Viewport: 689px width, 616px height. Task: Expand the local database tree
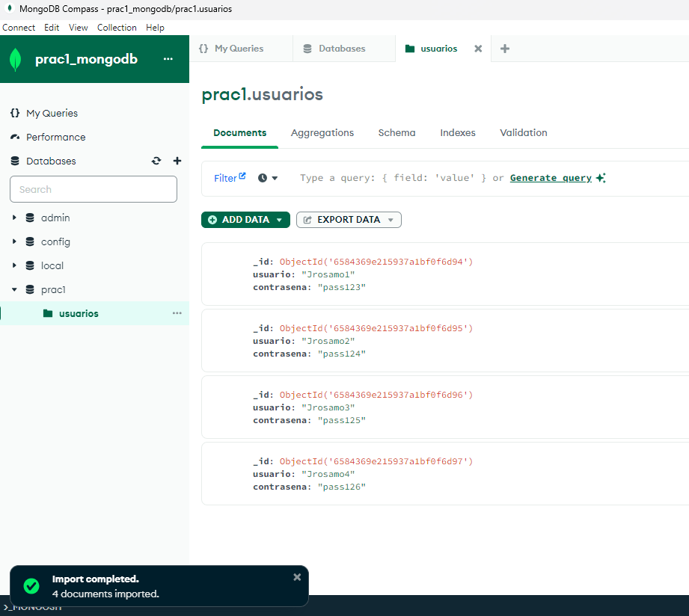(x=14, y=265)
